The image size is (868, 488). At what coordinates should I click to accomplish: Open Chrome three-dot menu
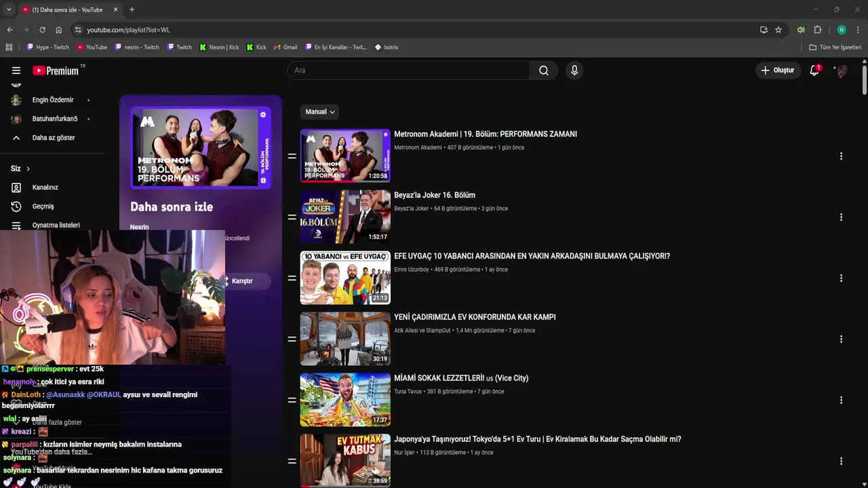click(859, 30)
